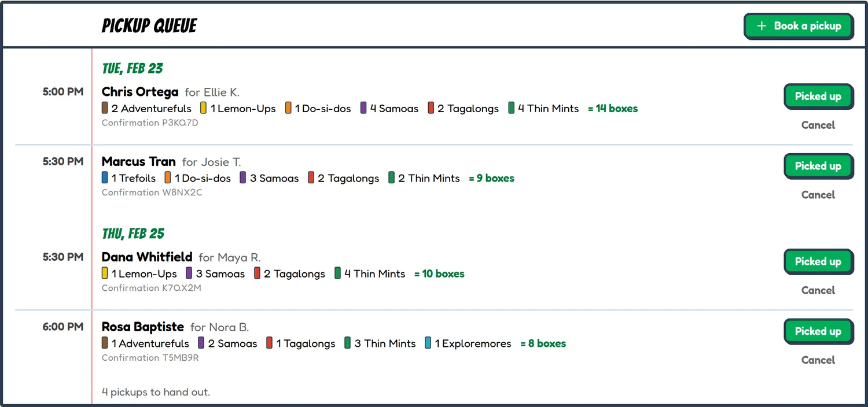This screenshot has width=868, height=407.
Task: Select the name Rosa Baptiste
Action: click(143, 327)
